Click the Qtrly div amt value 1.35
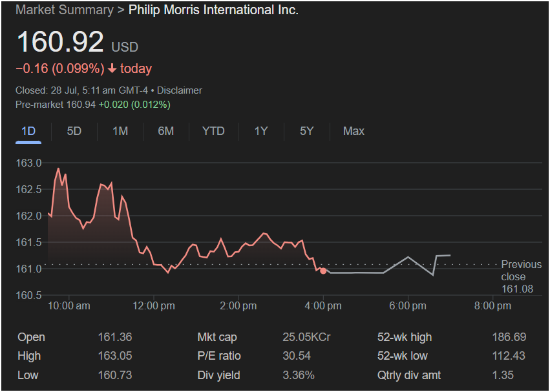The width and height of the screenshot is (550, 392). (503, 375)
